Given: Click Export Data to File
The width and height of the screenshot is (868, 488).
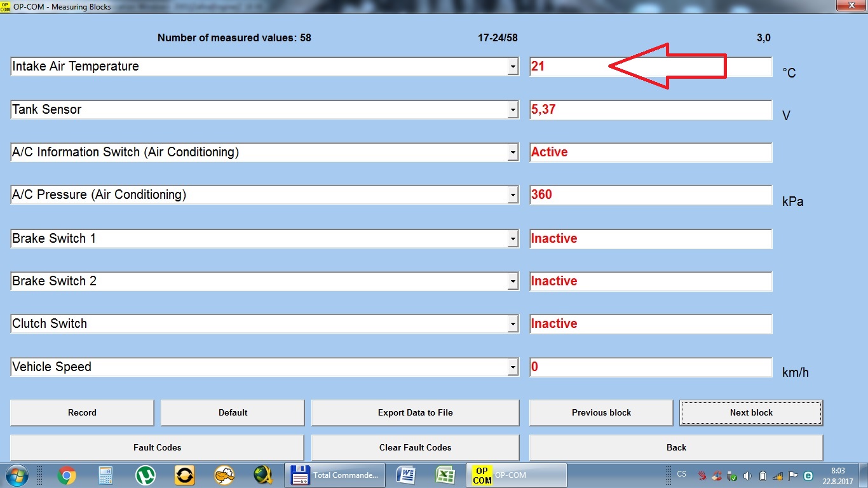Looking at the screenshot, I should (x=415, y=412).
